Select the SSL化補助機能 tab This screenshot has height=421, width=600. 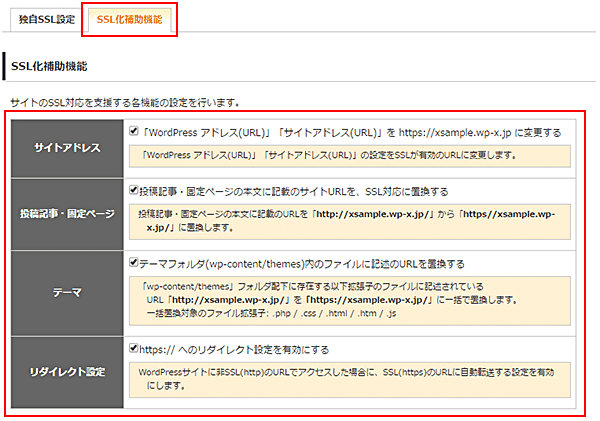point(130,20)
